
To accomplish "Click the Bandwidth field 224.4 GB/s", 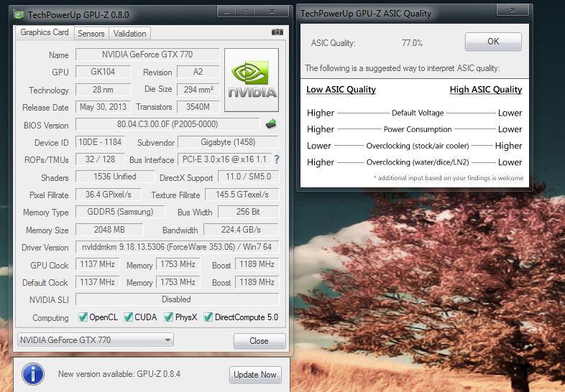I will click(x=241, y=229).
